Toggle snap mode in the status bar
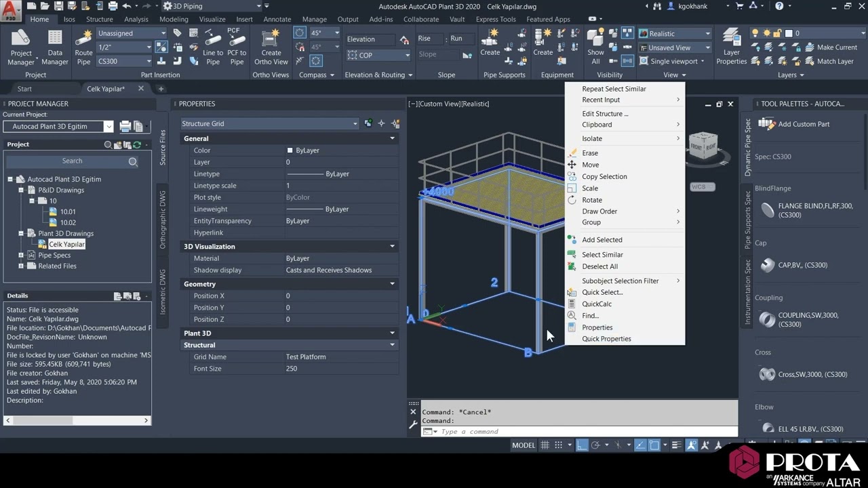 coord(559,445)
